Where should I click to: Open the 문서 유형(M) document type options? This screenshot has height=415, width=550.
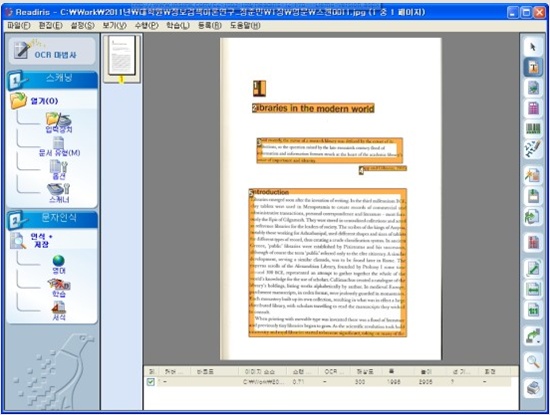pos(59,147)
